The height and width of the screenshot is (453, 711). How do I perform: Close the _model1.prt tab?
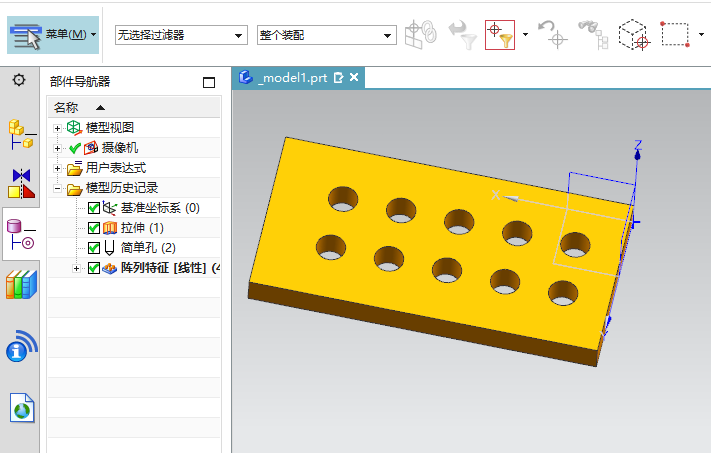[x=354, y=78]
